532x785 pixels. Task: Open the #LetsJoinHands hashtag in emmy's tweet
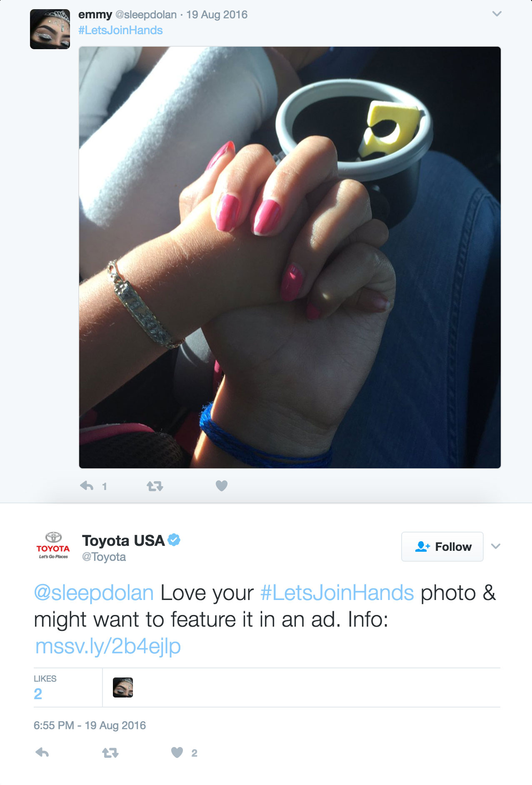[120, 30]
